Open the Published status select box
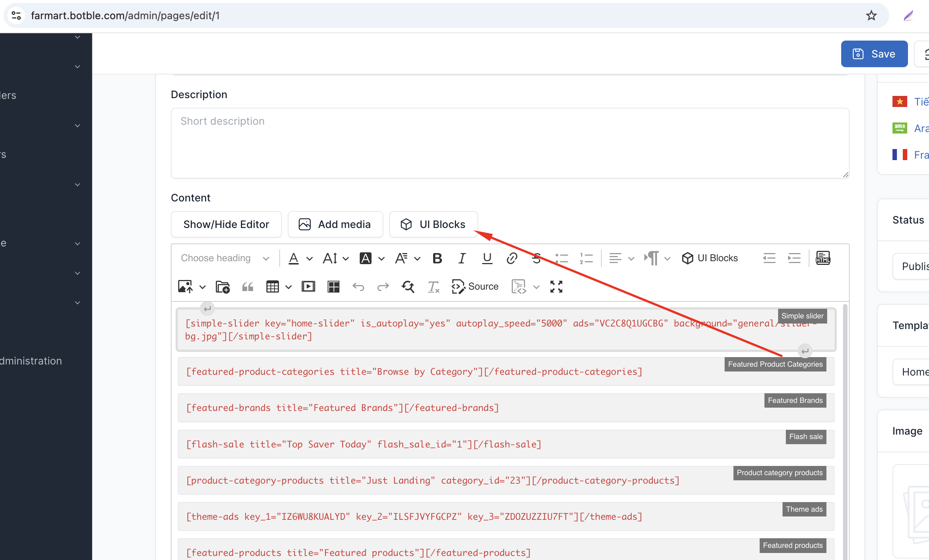This screenshot has width=929, height=560. (x=911, y=267)
